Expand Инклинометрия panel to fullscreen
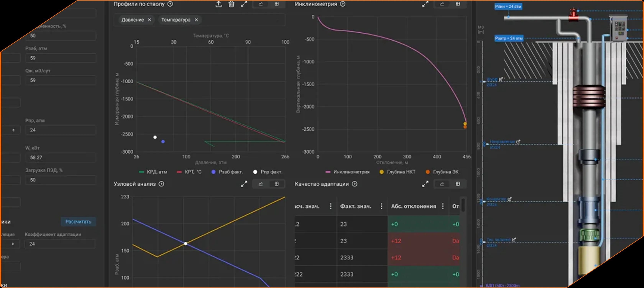The height and width of the screenshot is (288, 644). pos(425,4)
